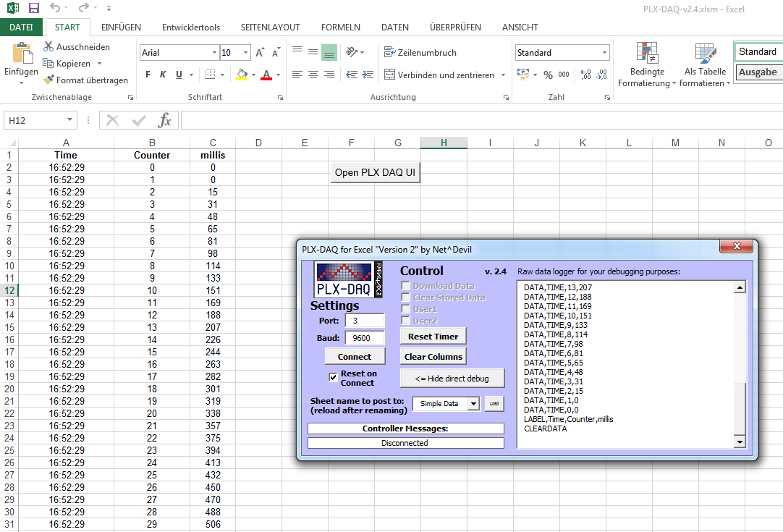Click the Save icon in the title bar
783x532 pixels.
click(x=33, y=7)
